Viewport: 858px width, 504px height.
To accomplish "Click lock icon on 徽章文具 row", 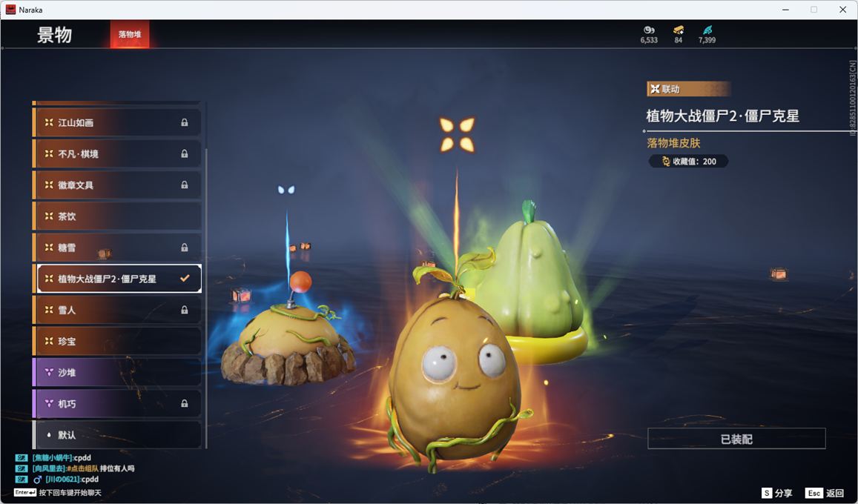I will coord(185,185).
